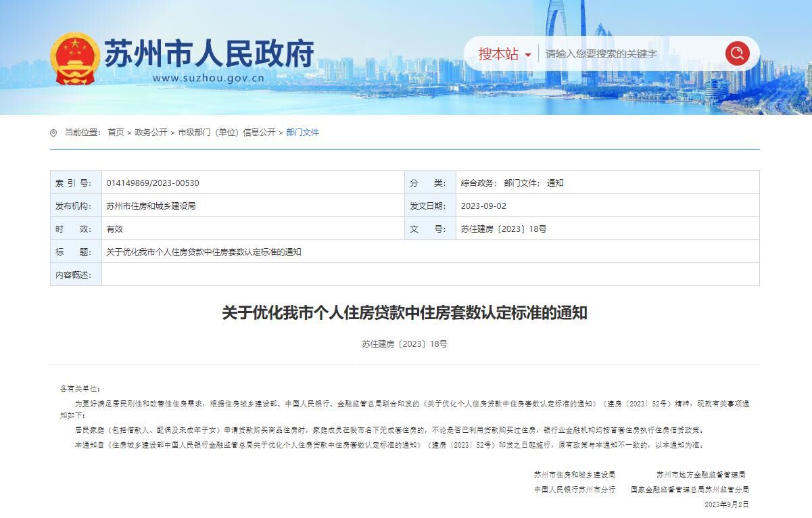This screenshot has width=812, height=518.
Task: Select the publish date 2023-09-02
Action: tap(483, 206)
